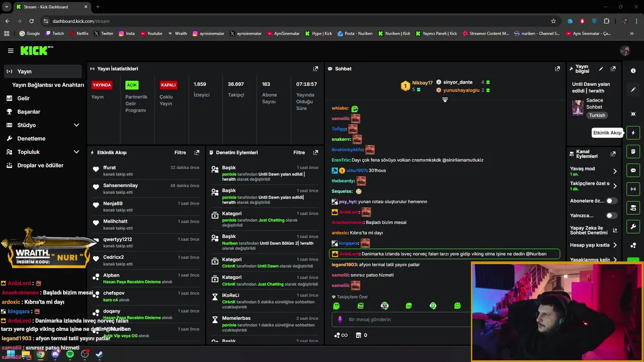The width and height of the screenshot is (644, 362).
Task: Toggle the Yalnızca... switch
Action: point(611,215)
